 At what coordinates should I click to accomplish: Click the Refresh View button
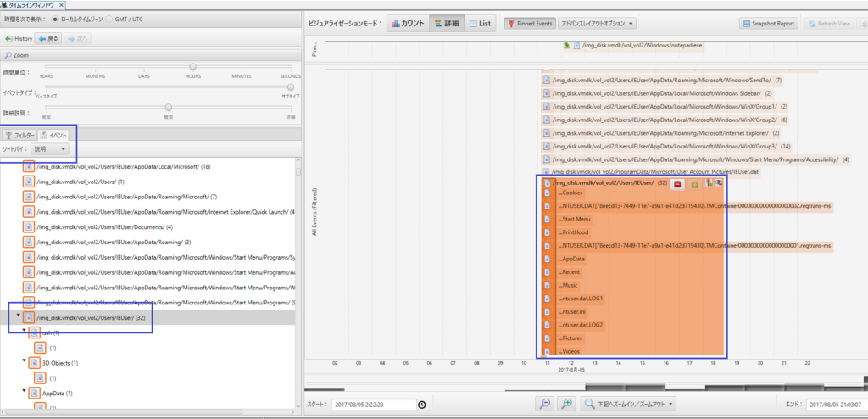[x=829, y=24]
